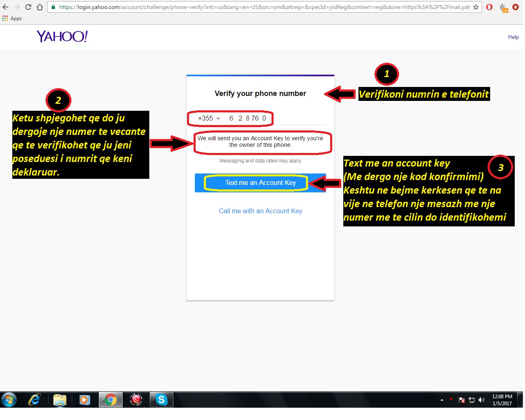Choose Call me with an Account Key
The width and height of the screenshot is (525, 420).
pos(260,211)
